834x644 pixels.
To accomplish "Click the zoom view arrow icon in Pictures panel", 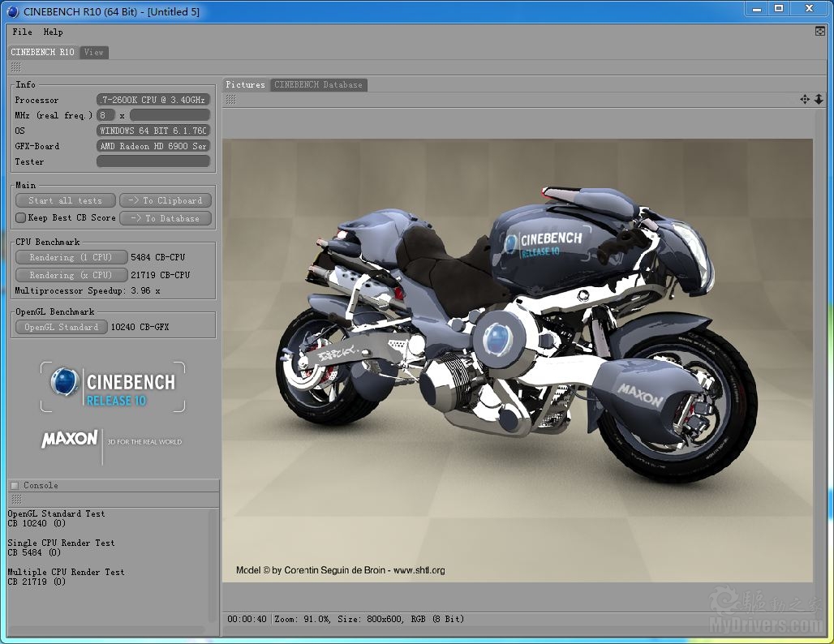I will pos(819,99).
